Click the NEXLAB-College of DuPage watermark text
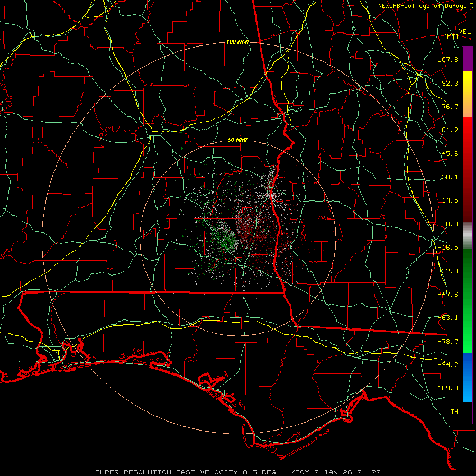 pos(425,6)
